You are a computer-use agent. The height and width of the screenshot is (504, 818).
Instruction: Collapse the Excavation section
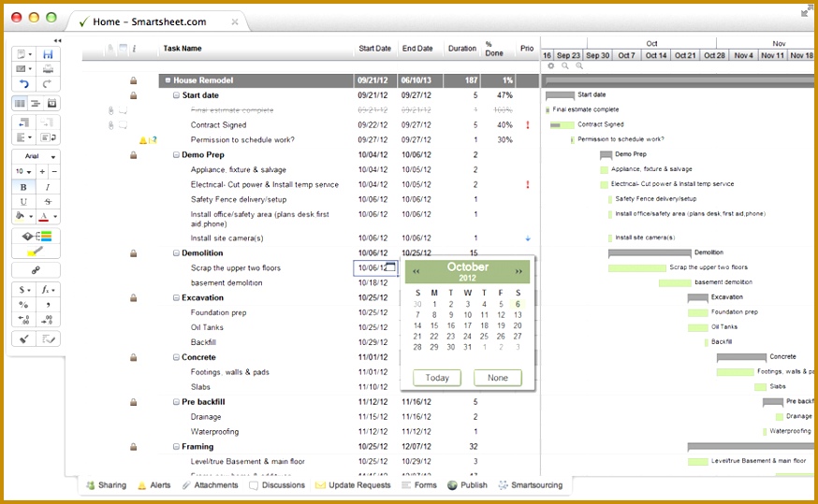tap(176, 297)
